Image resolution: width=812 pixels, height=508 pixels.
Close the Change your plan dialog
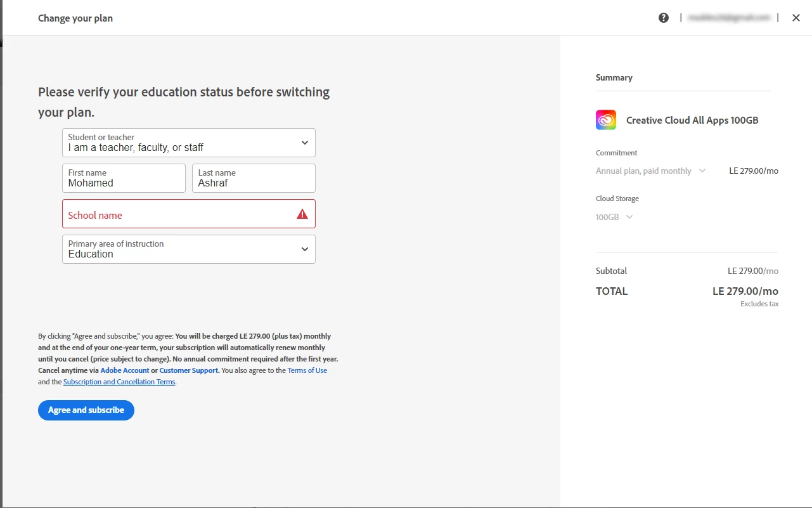[x=796, y=18]
